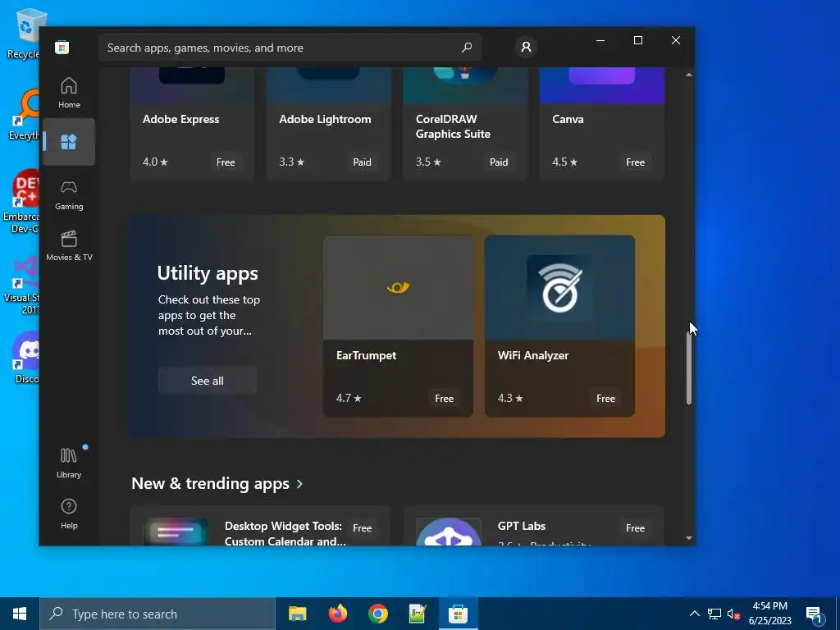Open the Gaming section
840x630 pixels.
pos(69,195)
